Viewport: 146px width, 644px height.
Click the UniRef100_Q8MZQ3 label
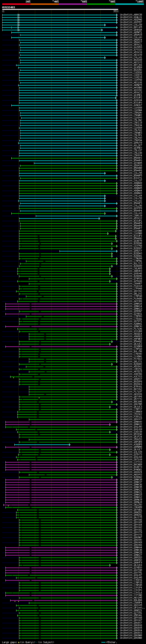coord(131,557)
